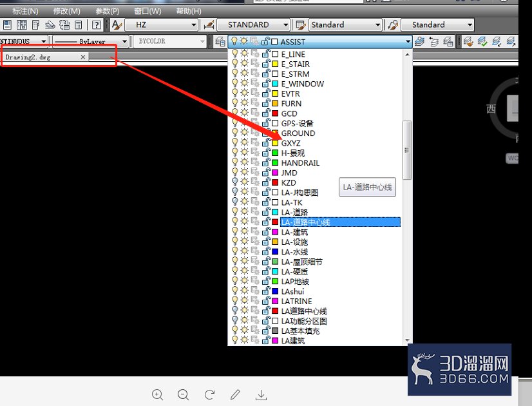Click the yellow color swatch of E_STAIR
The width and height of the screenshot is (532, 406).
275,64
